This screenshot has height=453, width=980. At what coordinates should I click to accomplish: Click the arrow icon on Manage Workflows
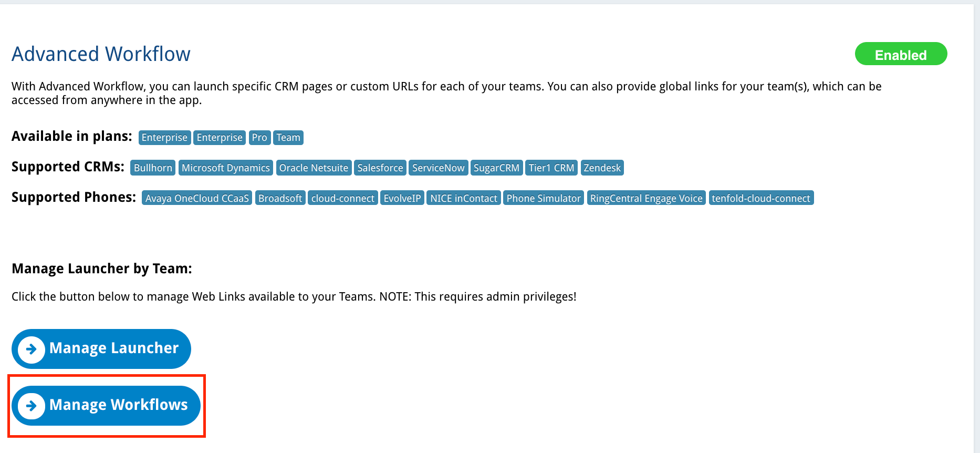click(x=32, y=406)
